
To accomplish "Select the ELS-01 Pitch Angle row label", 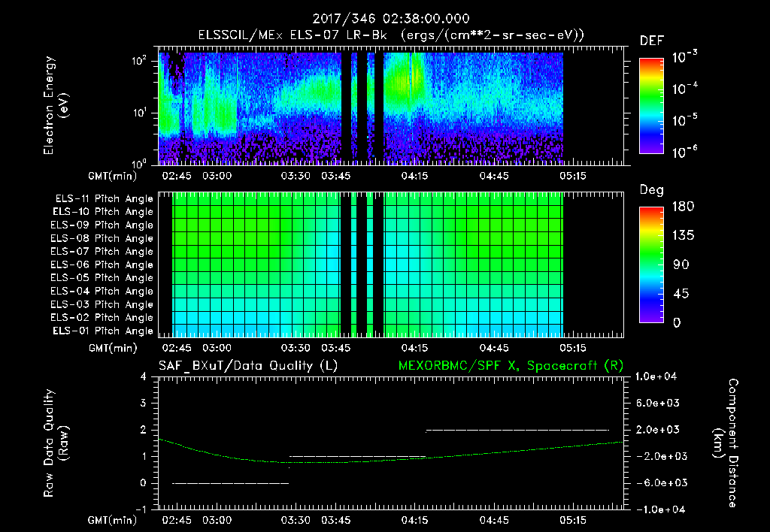I will coord(102,331).
